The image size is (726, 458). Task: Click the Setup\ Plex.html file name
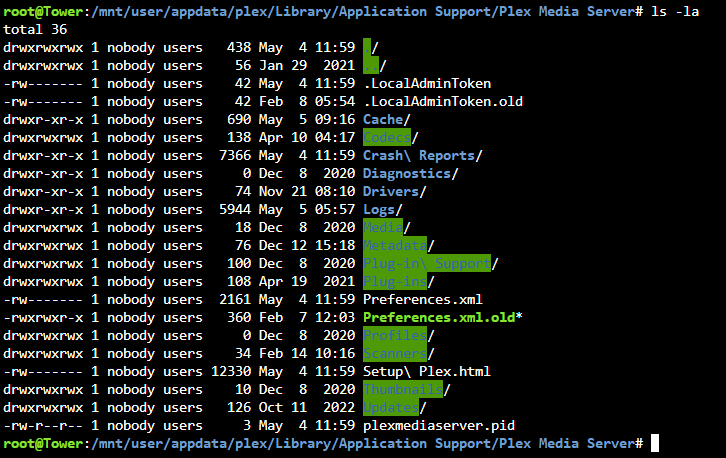tap(427, 371)
